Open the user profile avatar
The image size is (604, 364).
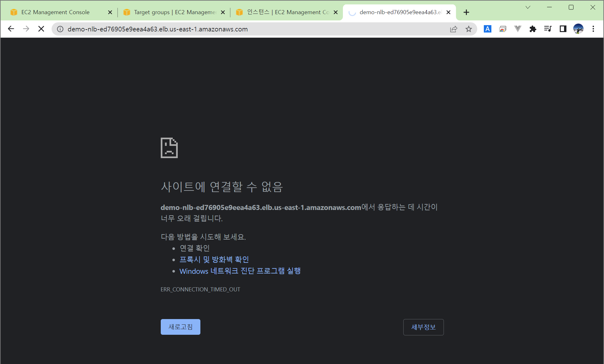pos(578,29)
